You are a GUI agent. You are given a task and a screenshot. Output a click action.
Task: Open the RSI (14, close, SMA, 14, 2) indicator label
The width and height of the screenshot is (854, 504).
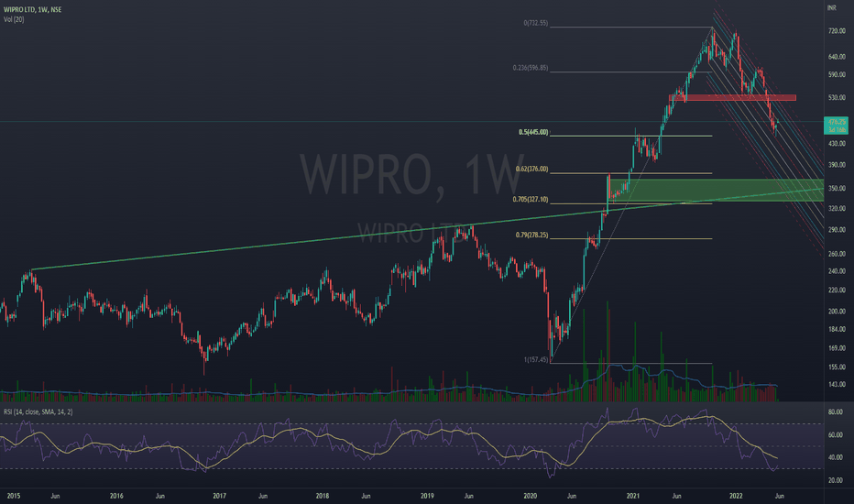coord(38,412)
